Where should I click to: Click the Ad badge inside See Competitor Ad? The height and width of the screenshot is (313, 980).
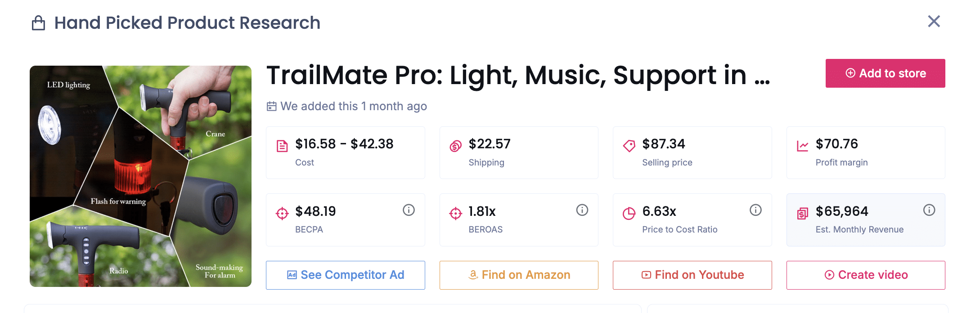[292, 274]
